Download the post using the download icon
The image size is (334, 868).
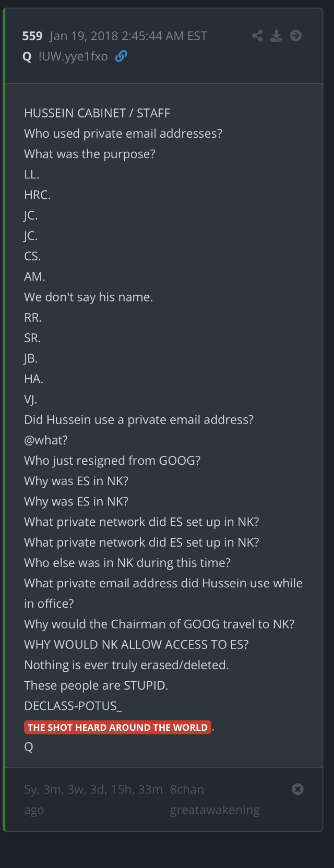coord(277,35)
